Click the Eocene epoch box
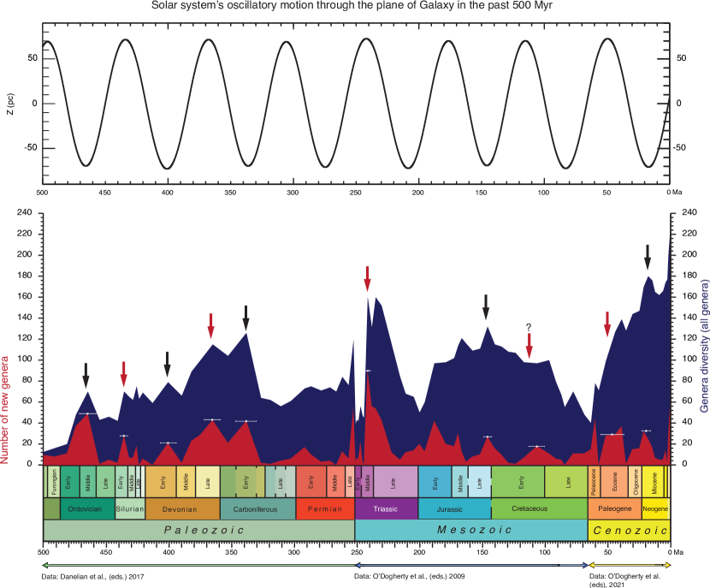The width and height of the screenshot is (710, 588). [x=614, y=482]
